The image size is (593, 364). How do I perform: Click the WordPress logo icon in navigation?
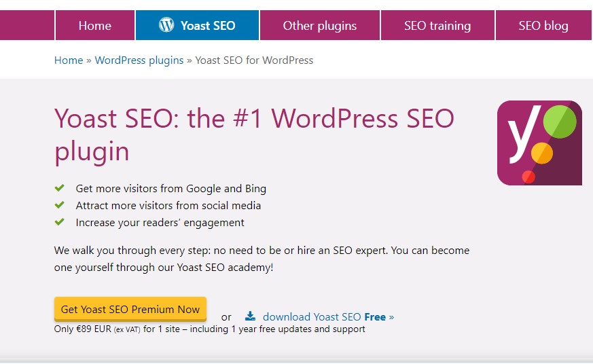[166, 26]
